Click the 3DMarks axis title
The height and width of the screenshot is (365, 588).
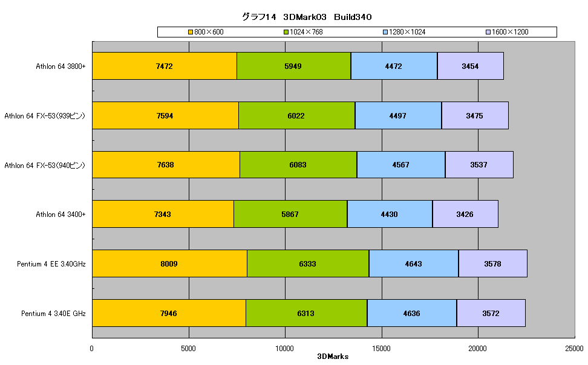(333, 357)
